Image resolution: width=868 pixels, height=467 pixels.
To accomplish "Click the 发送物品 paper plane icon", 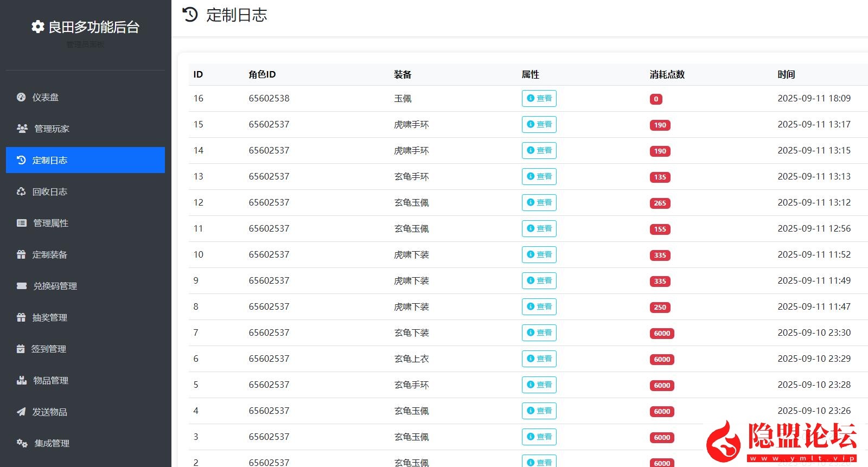I will (21, 412).
